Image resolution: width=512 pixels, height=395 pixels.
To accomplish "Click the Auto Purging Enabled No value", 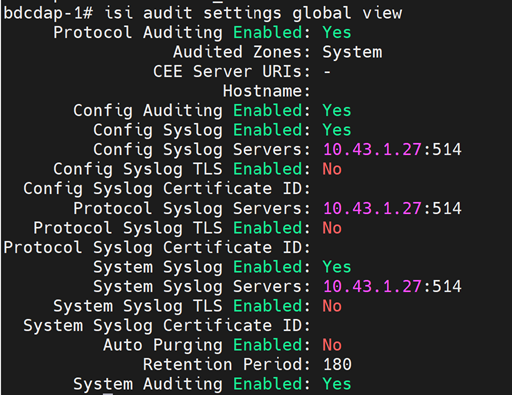I will tap(332, 345).
